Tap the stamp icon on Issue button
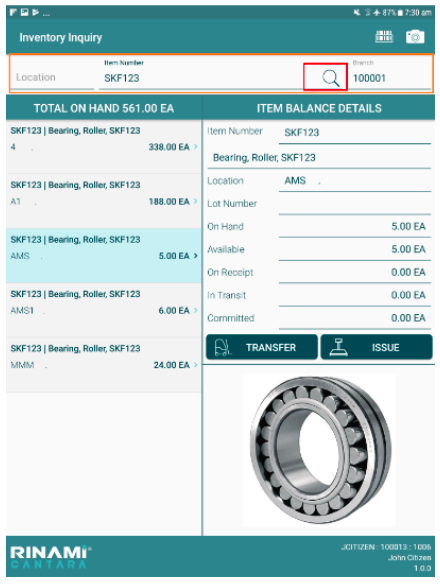This screenshot has width=440, height=585. pyautogui.click(x=338, y=347)
